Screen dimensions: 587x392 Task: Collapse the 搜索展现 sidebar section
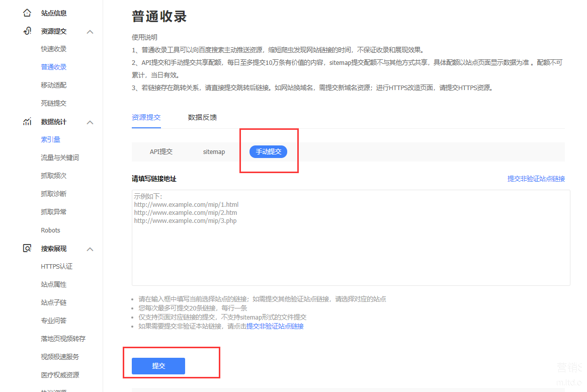[x=90, y=249]
